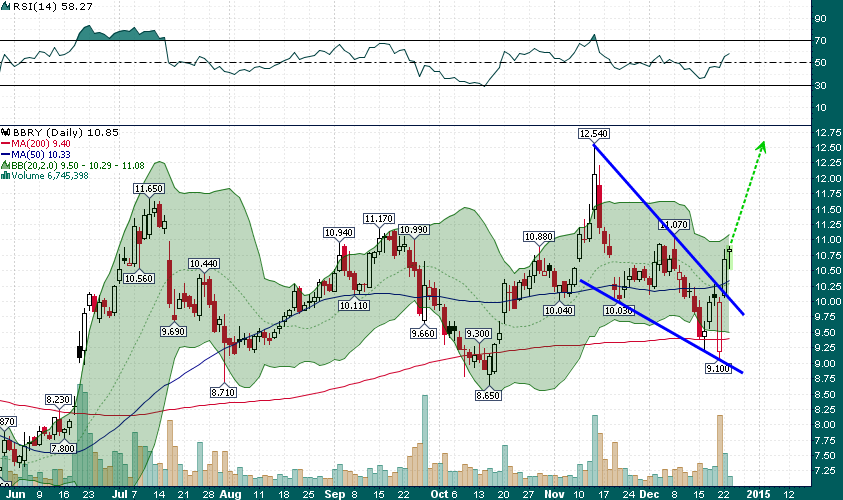
Task: Click the RSI(14) indicator legend icon
Action: (x=5, y=6)
